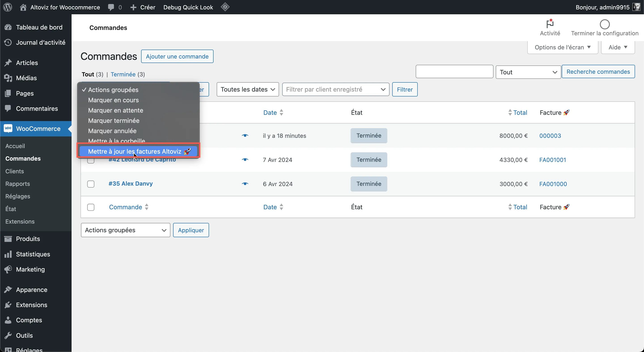
Task: Open the Commentaires sidebar section
Action: pos(36,108)
